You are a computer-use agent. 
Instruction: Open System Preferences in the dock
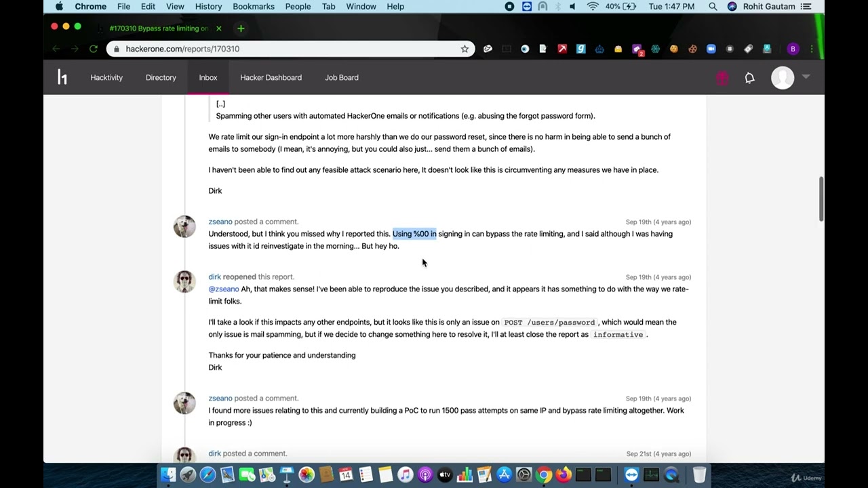pos(524,475)
